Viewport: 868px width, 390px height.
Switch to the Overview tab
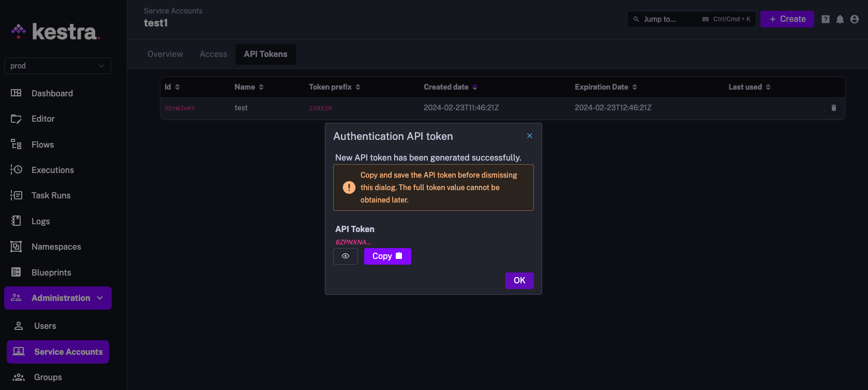165,54
